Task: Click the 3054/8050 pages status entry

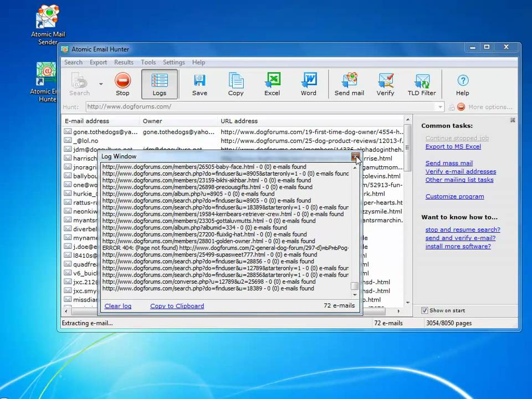Action: click(x=449, y=323)
